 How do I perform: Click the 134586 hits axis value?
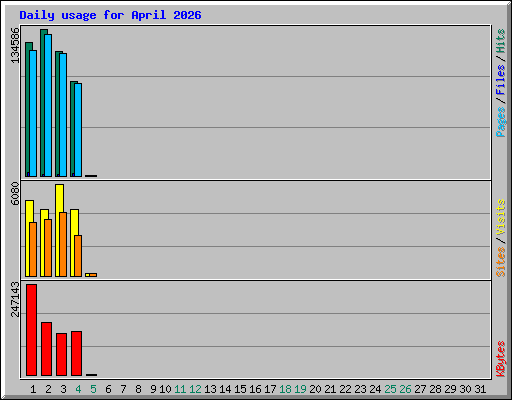tap(15, 45)
